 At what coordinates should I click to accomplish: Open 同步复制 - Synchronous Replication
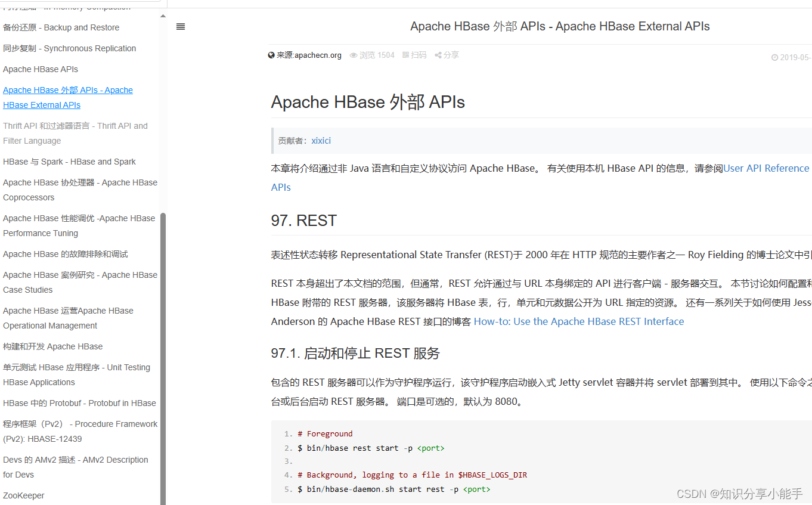(x=69, y=48)
